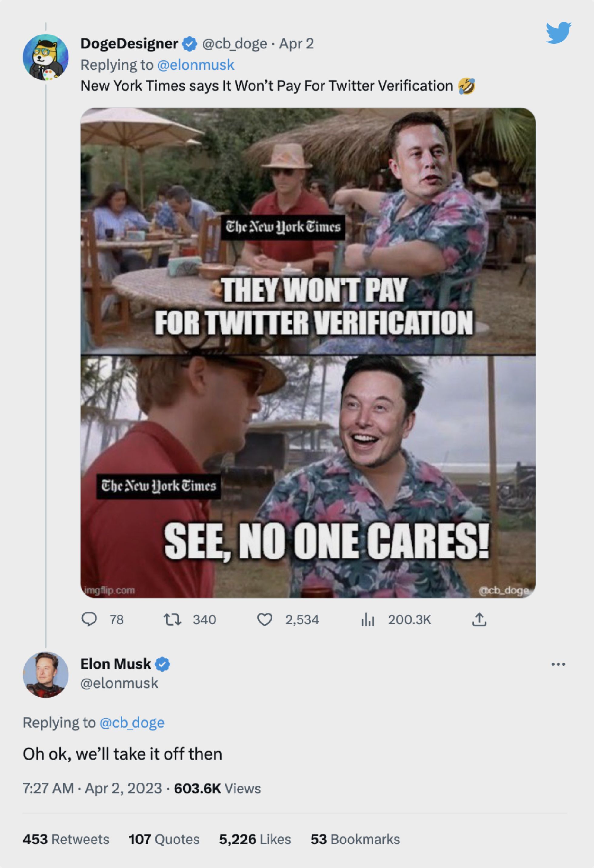
Task: Click the Twitter bird logo
Action: tap(558, 33)
